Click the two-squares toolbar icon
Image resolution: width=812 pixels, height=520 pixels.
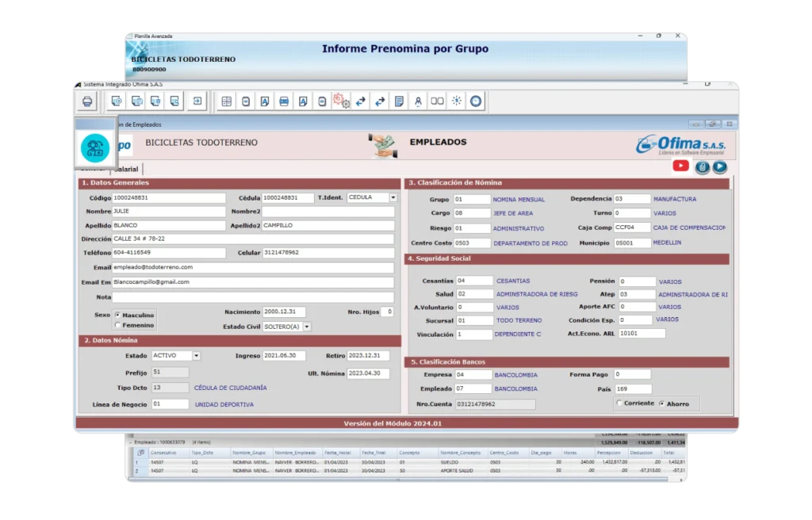click(437, 101)
